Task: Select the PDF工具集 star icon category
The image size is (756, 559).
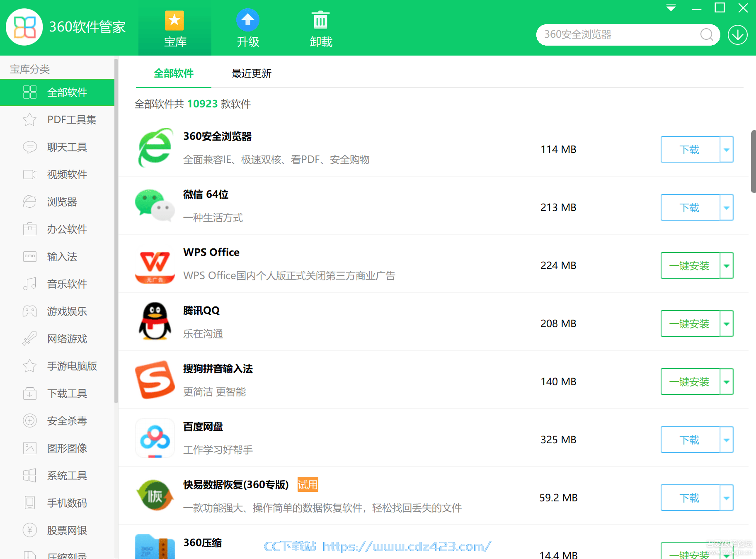Action: pyautogui.click(x=30, y=120)
